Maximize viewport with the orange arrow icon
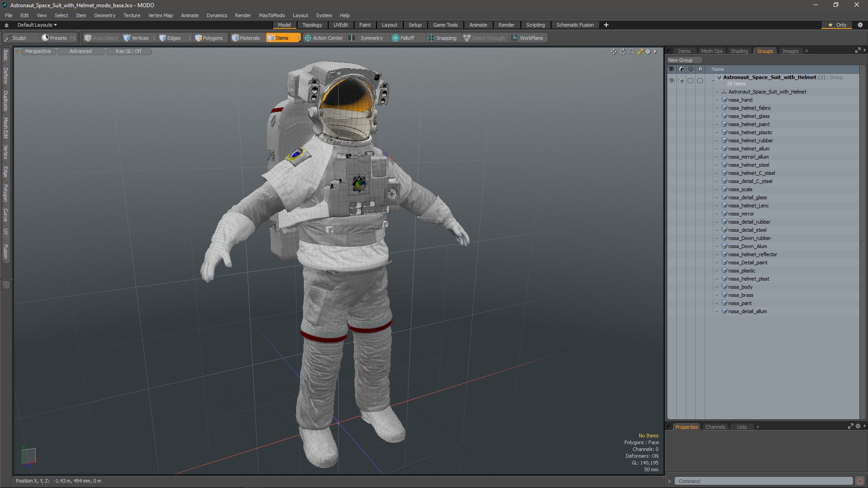Screen dimensions: 868x488 [640, 52]
